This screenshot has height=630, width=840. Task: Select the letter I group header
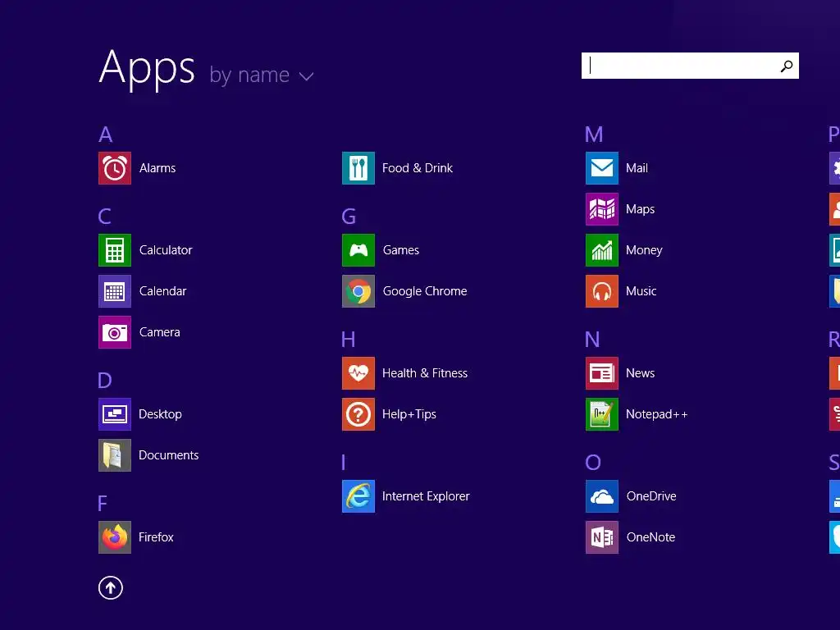click(x=344, y=463)
